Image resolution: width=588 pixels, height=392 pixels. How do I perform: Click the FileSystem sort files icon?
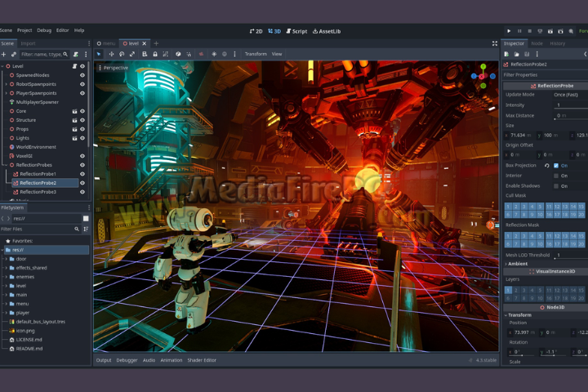point(86,229)
